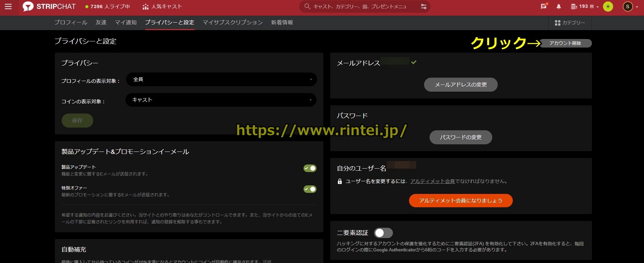Enable 二要素認証 toggle switch

click(383, 233)
